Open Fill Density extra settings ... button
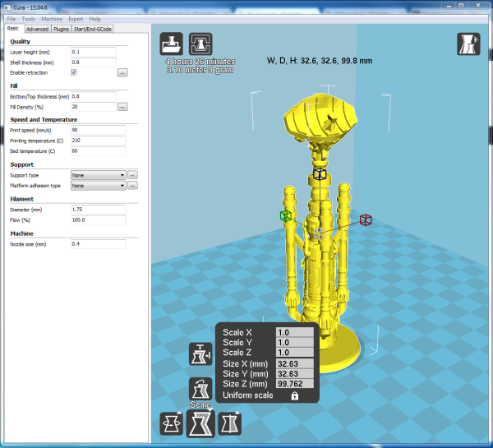The height and width of the screenshot is (448, 493). pyautogui.click(x=122, y=107)
